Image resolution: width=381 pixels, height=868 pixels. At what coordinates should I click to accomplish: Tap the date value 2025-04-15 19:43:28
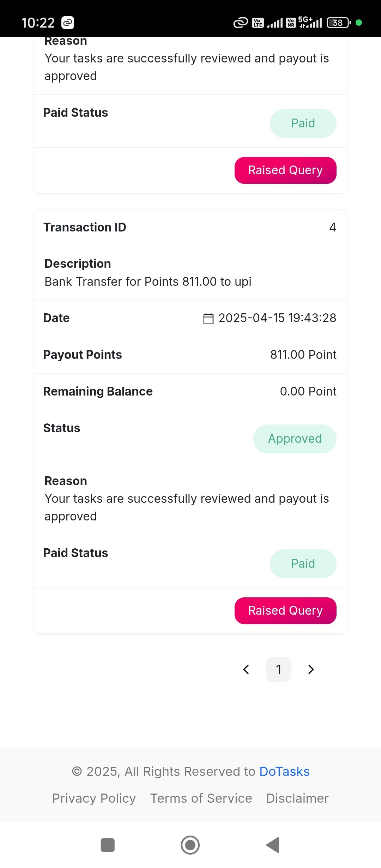tap(277, 318)
